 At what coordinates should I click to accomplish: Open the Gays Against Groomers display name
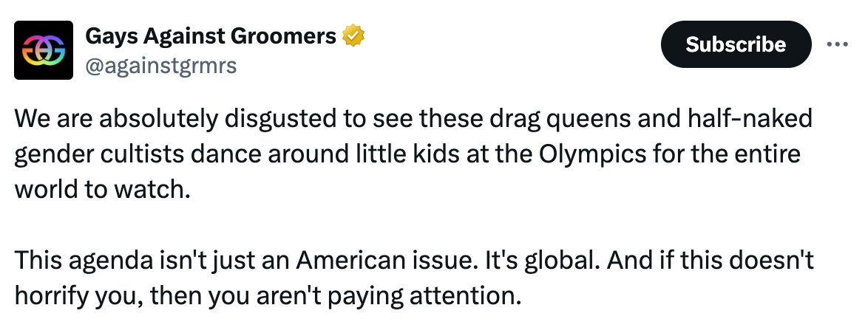tap(211, 36)
